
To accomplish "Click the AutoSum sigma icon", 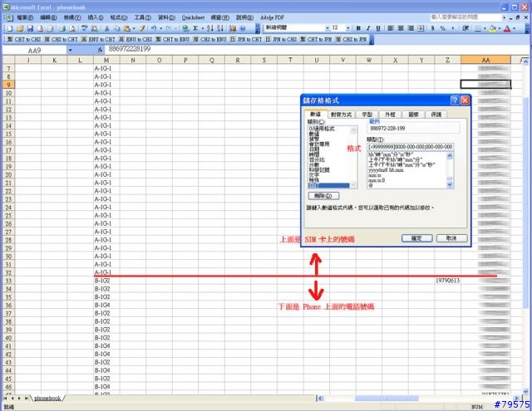I will tap(194, 27).
